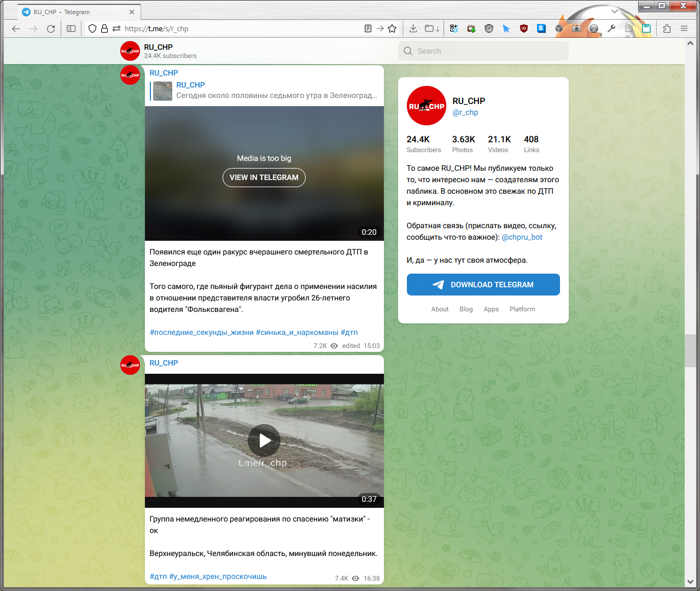Show site security padlock info

point(104,28)
